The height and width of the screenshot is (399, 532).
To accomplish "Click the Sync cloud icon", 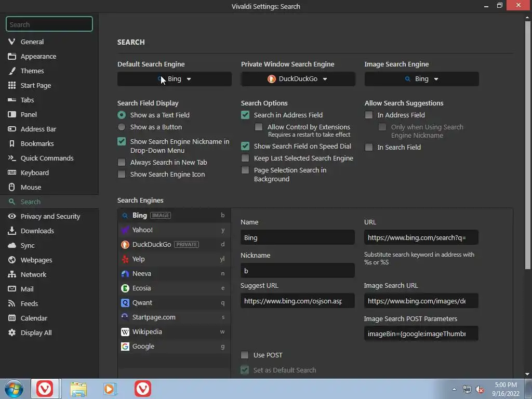I will (12, 245).
